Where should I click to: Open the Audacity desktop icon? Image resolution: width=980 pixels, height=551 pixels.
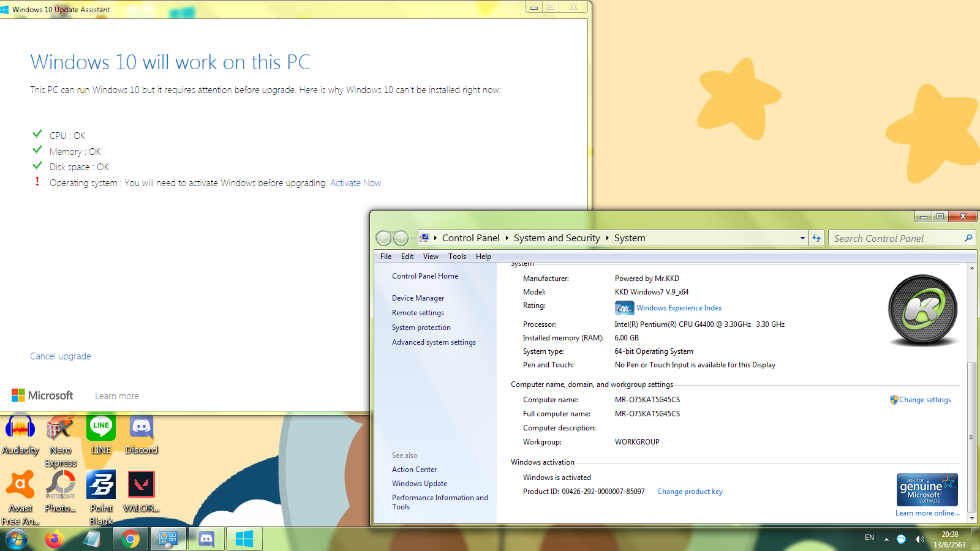click(20, 435)
